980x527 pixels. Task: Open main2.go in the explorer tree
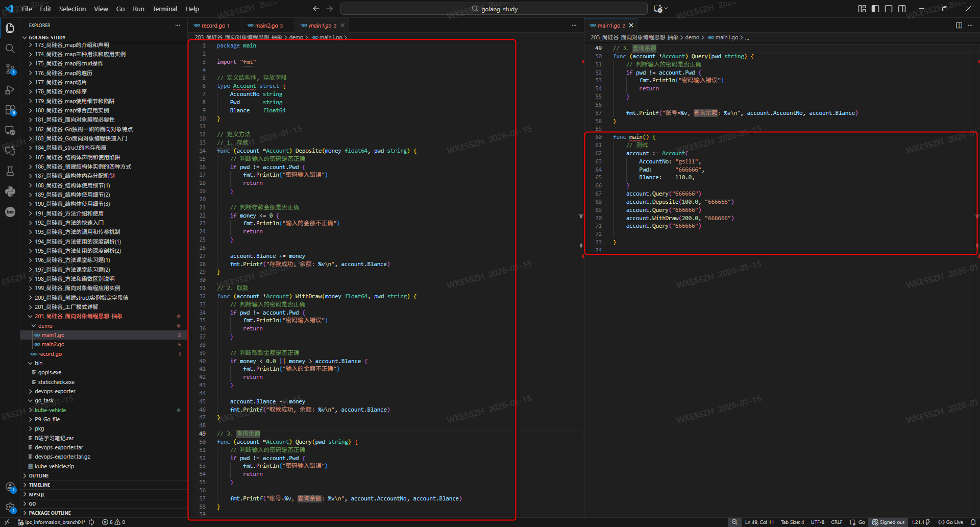click(x=53, y=344)
